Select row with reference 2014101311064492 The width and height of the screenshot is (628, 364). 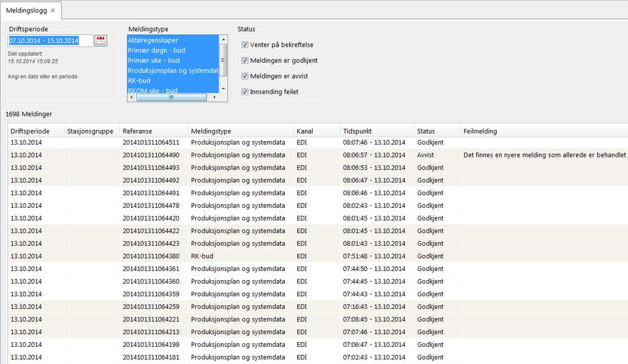click(318, 180)
